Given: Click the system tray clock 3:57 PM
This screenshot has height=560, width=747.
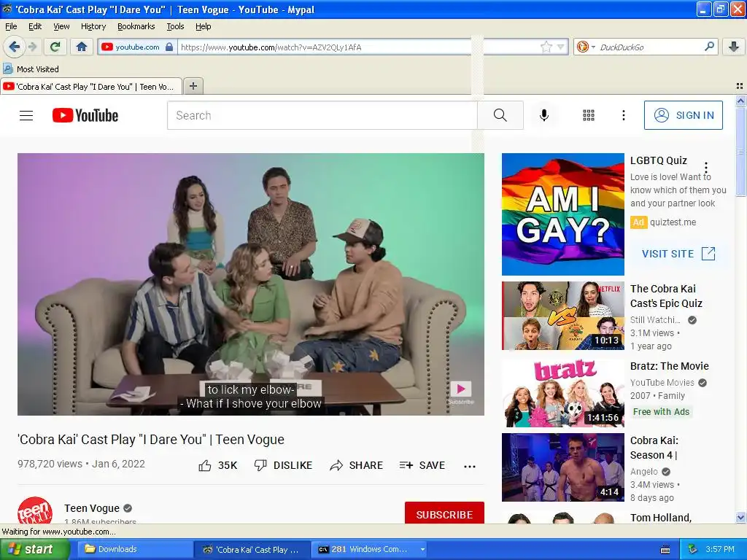Looking at the screenshot, I should click(x=720, y=549).
